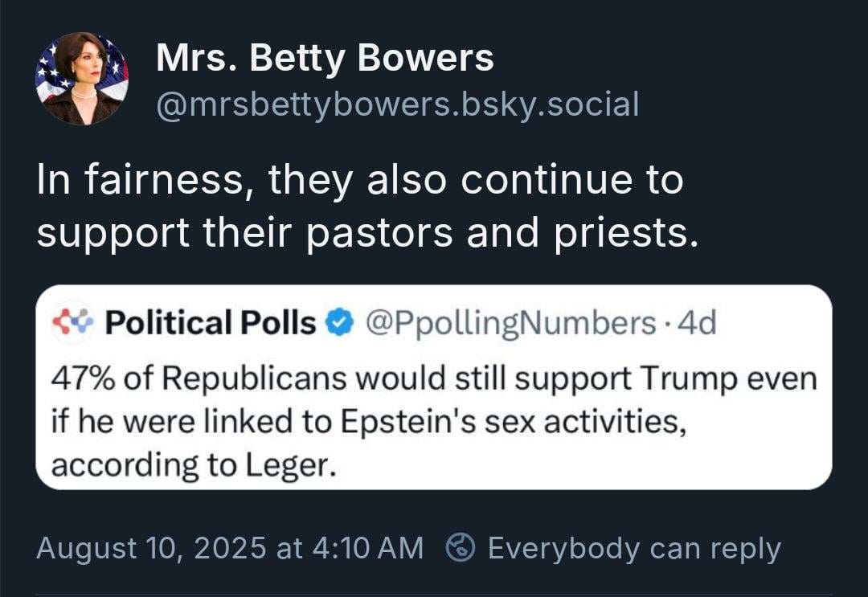The height and width of the screenshot is (597, 868).
Task: Open quoted post via '47% of Republicans' text
Action: 199,379
